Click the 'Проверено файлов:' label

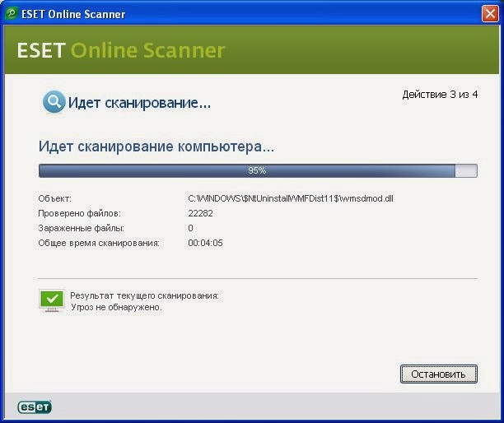coord(79,213)
